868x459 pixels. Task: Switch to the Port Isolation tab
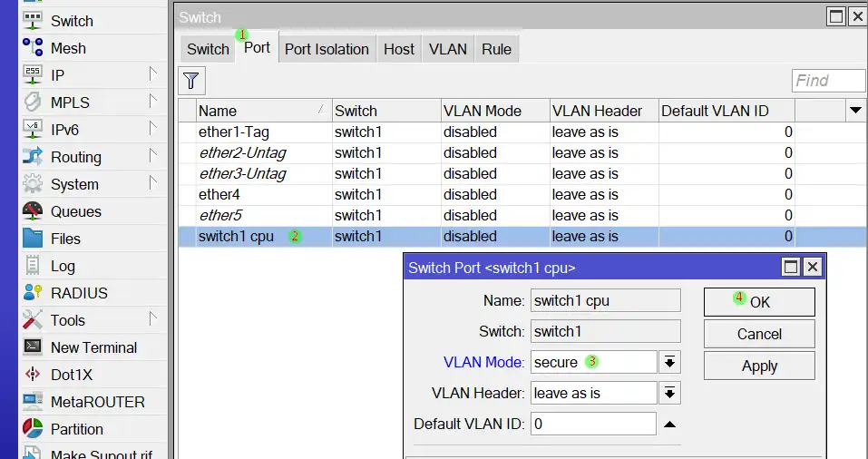click(327, 49)
